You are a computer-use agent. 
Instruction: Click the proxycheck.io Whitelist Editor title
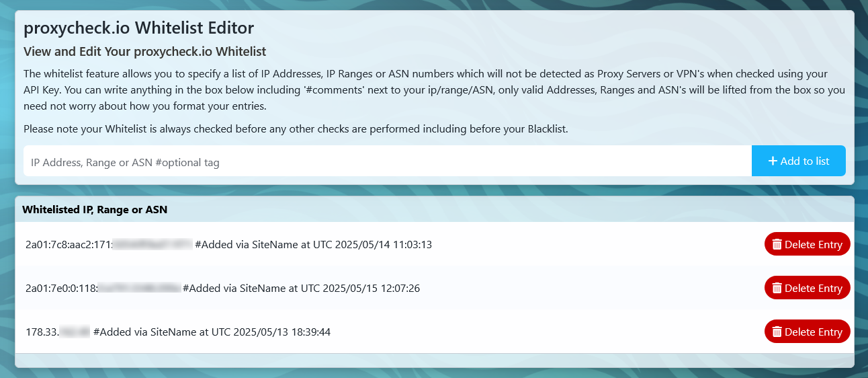(x=138, y=28)
